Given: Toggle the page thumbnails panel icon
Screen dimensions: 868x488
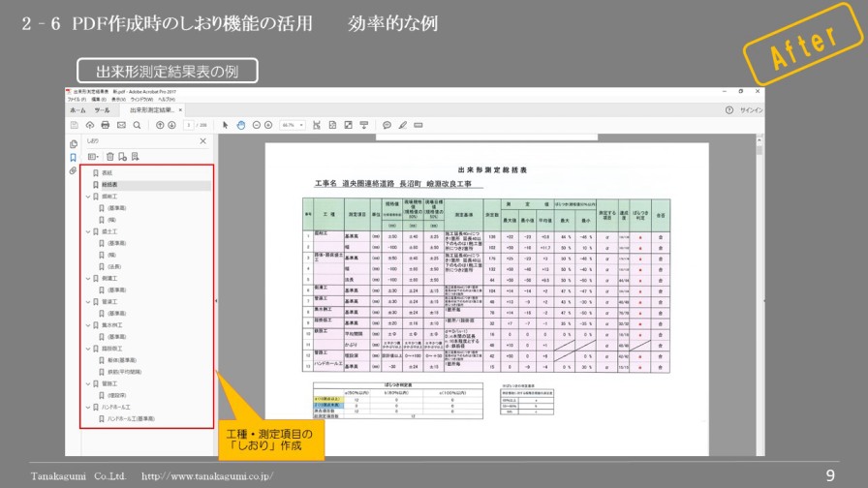Looking at the screenshot, I should pyautogui.click(x=72, y=141).
